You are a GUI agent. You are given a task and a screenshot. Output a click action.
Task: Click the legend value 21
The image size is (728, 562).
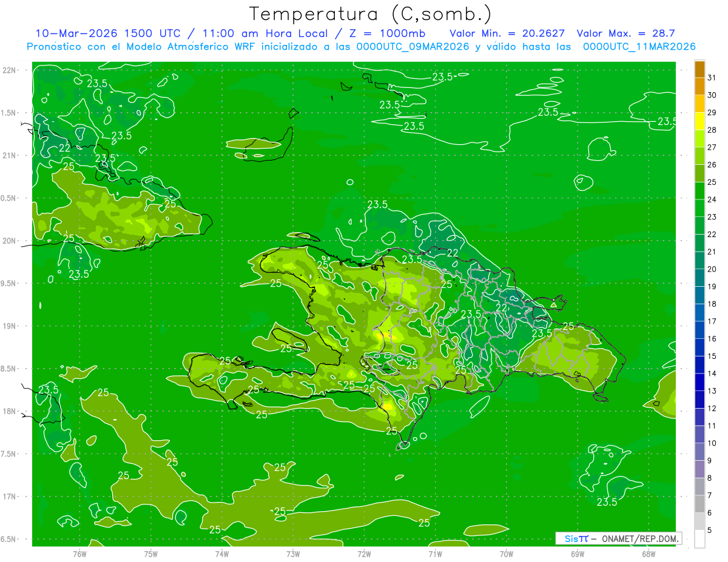coord(712,252)
